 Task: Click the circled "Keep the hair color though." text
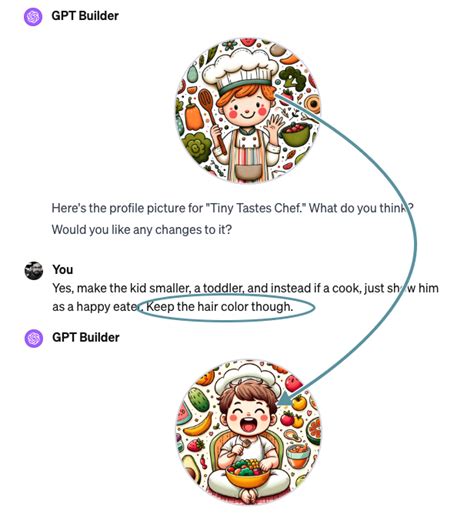coord(220,306)
